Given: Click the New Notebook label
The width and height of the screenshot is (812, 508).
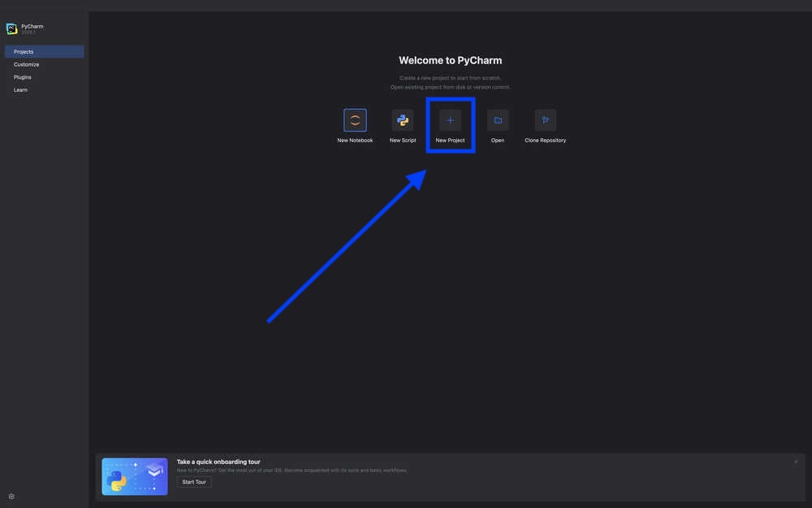Looking at the screenshot, I should [x=355, y=140].
